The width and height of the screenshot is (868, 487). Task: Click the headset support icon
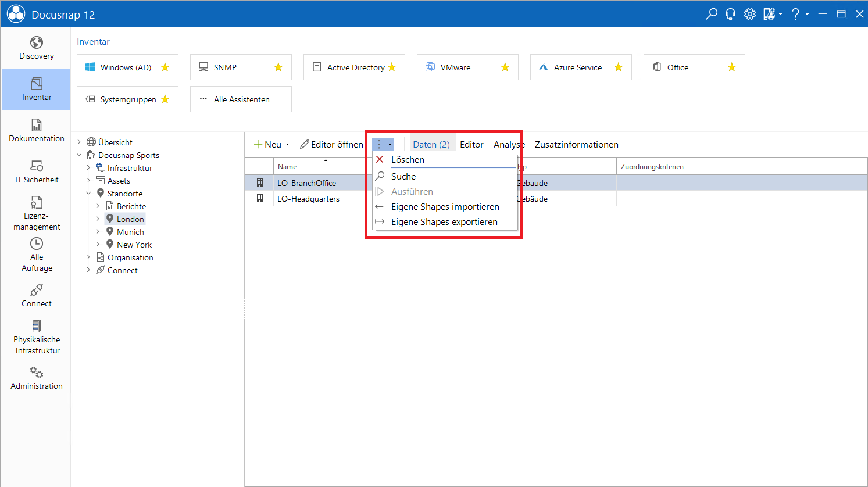coord(730,14)
